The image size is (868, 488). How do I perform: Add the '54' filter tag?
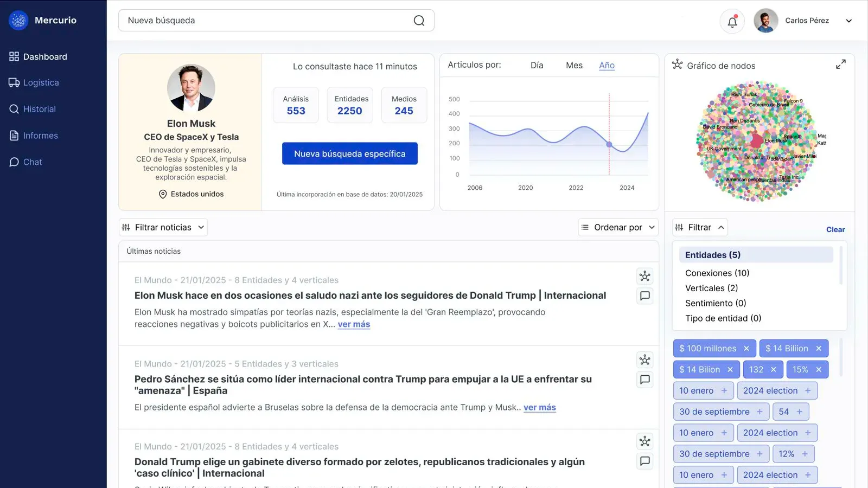(799, 412)
